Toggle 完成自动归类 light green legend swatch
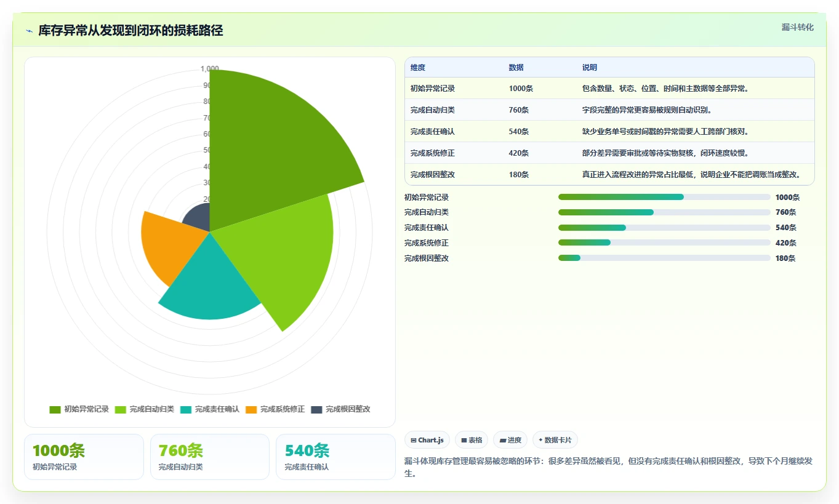 [x=120, y=410]
